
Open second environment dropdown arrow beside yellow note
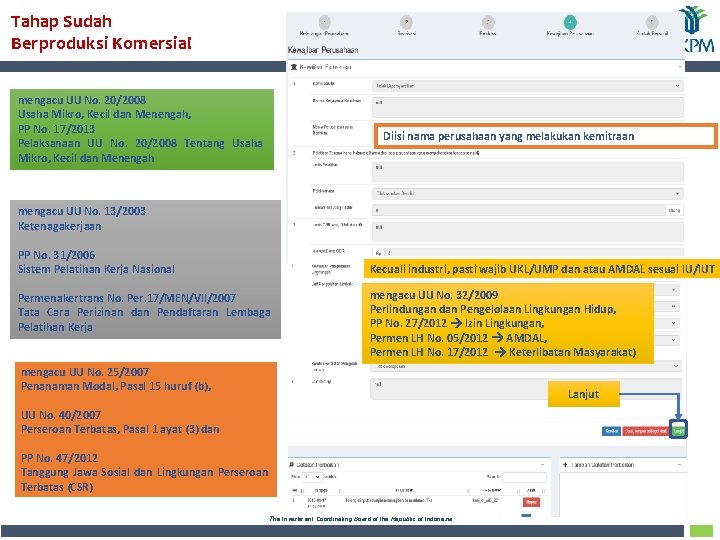click(x=673, y=306)
